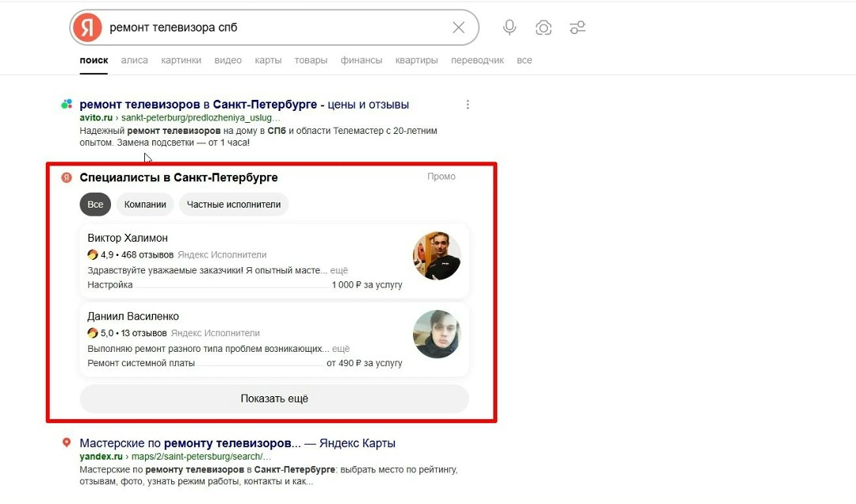The width and height of the screenshot is (856, 504).
Task: Open image search camera icon
Action: (543, 27)
